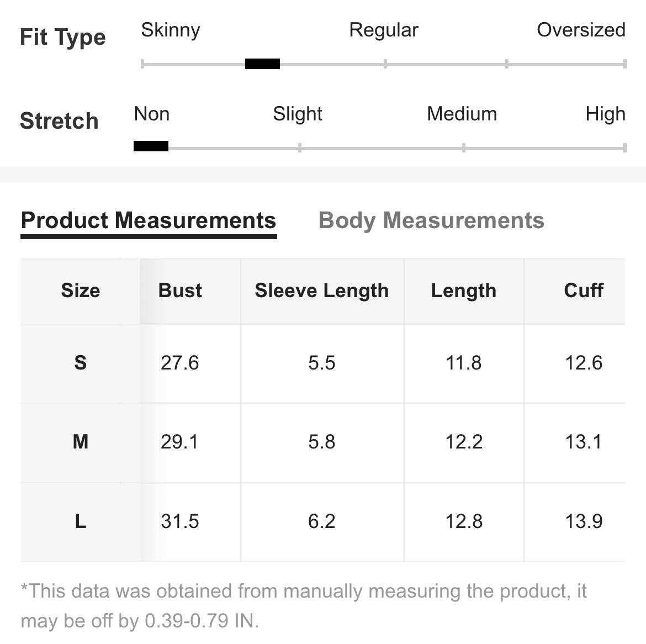Click the Slight stretch label
The height and width of the screenshot is (644, 646).
tap(297, 114)
